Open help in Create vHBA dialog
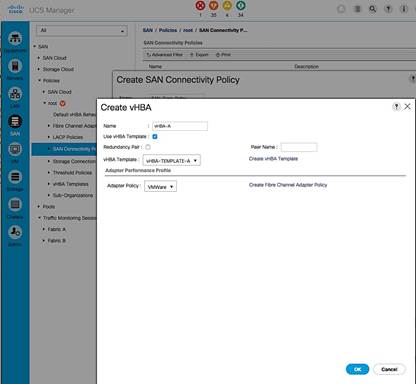Screen dimensions: 416x384 click(x=396, y=107)
